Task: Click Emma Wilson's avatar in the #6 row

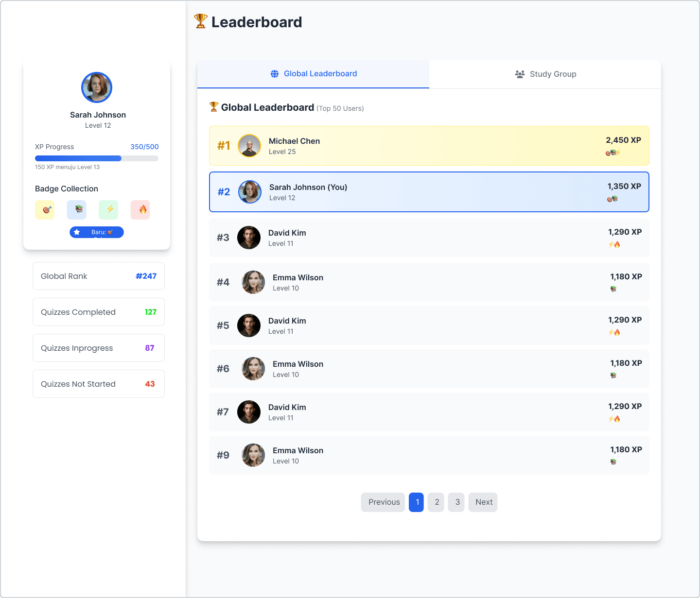Action: pos(253,369)
